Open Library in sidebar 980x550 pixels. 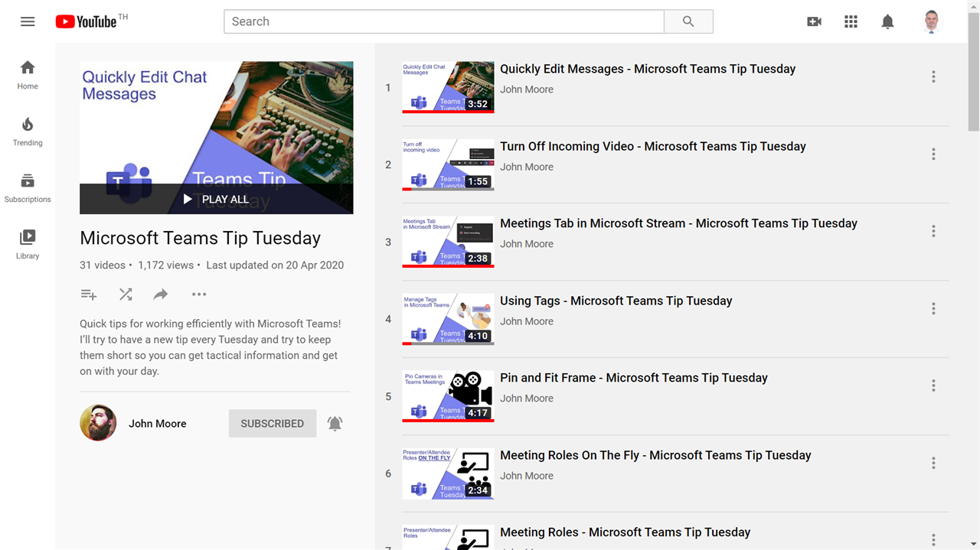(28, 245)
